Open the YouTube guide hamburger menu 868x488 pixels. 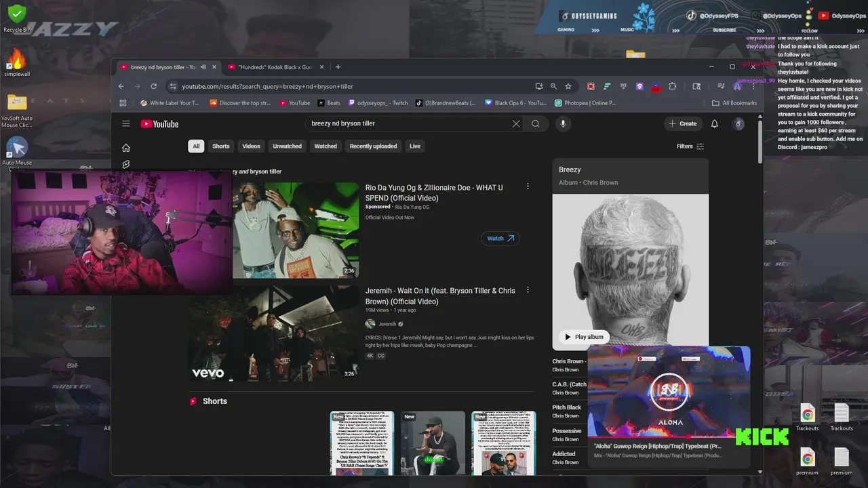pos(125,123)
